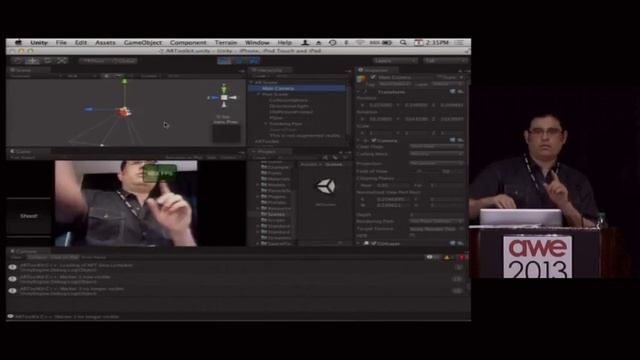Toggle the Static checkbox in Inspector

(440, 77)
